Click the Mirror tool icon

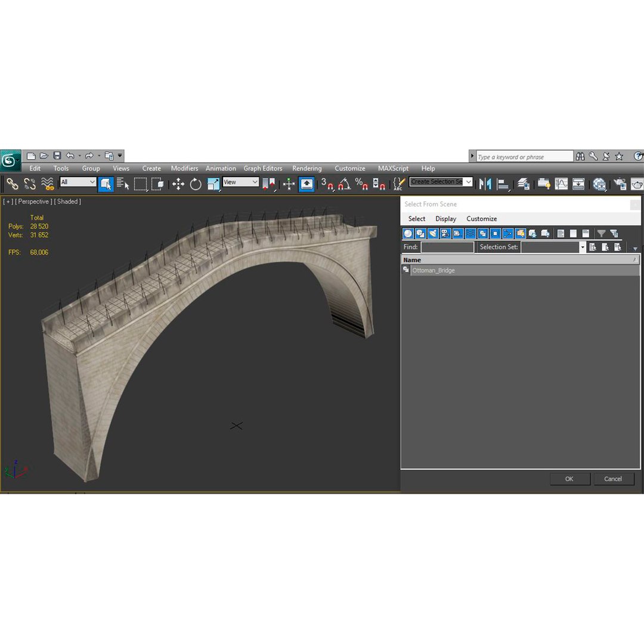pyautogui.click(x=485, y=184)
